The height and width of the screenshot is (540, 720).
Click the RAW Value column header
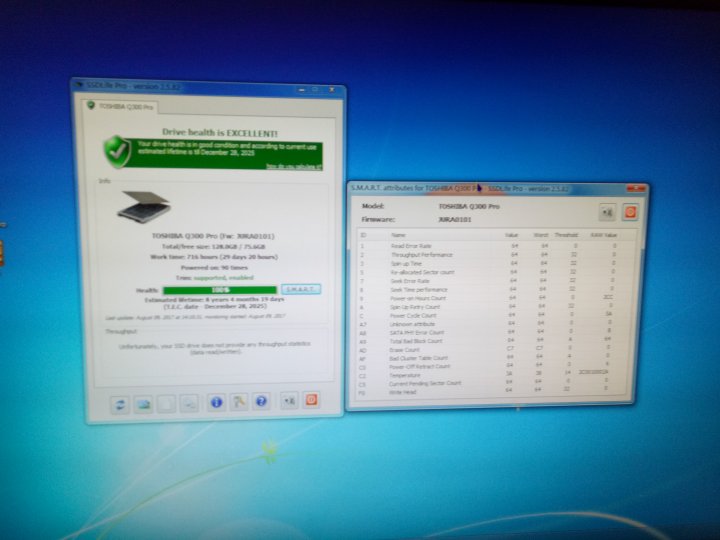603,236
